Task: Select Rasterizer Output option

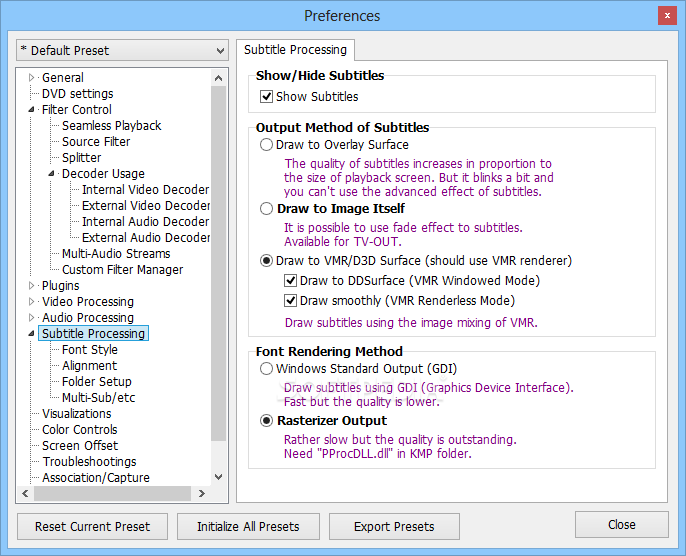Action: 266,421
